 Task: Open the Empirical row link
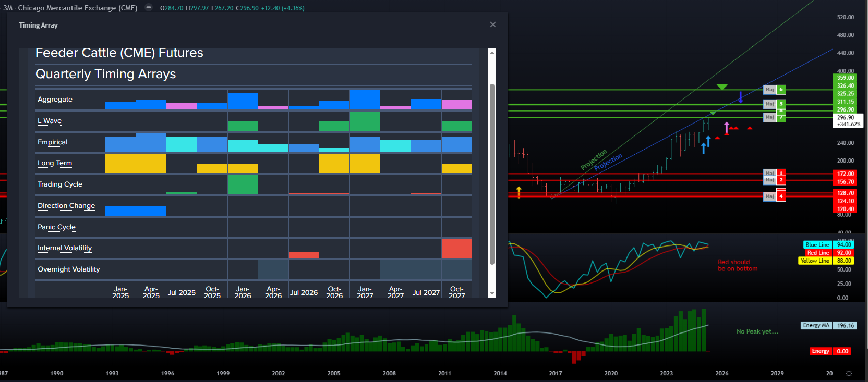(53, 142)
